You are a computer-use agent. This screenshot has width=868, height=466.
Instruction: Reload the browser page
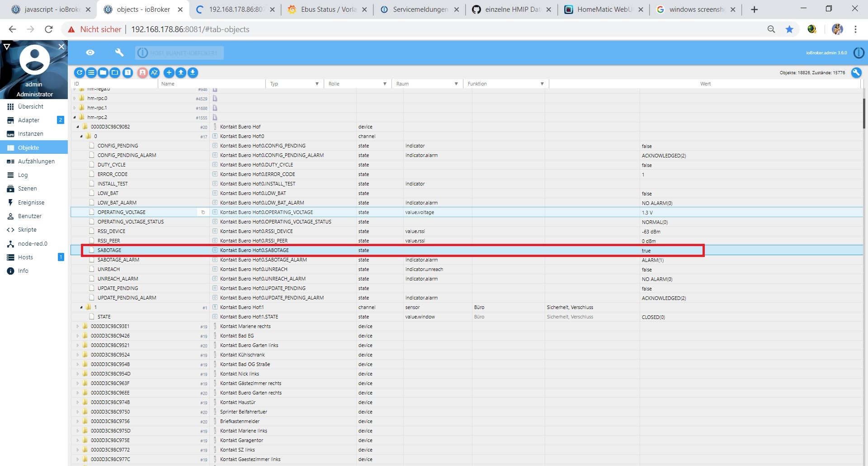[48, 29]
